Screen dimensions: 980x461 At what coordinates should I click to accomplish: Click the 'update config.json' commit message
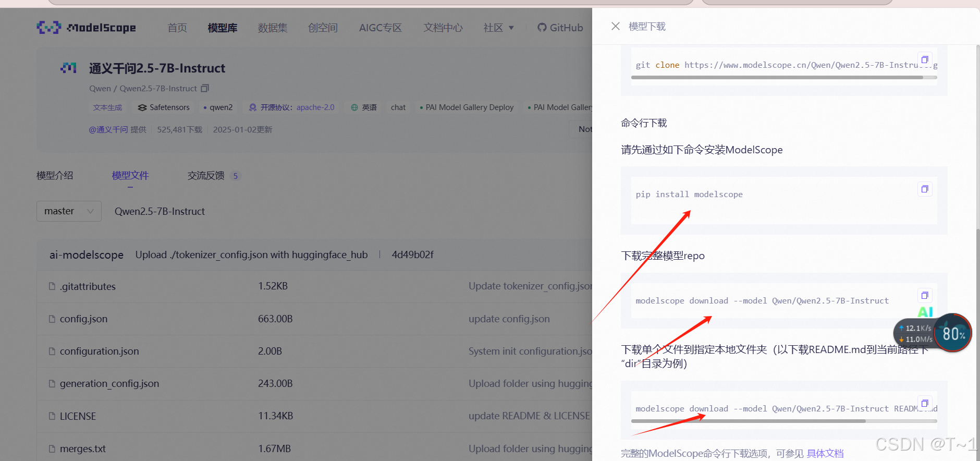coord(509,319)
